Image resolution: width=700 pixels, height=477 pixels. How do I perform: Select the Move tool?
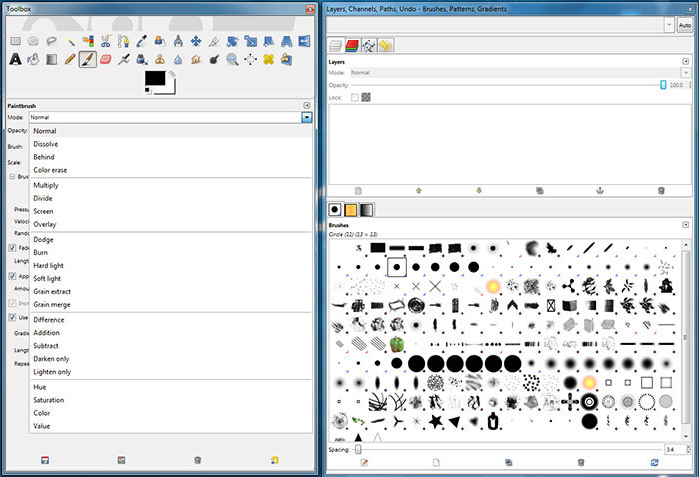pos(196,42)
